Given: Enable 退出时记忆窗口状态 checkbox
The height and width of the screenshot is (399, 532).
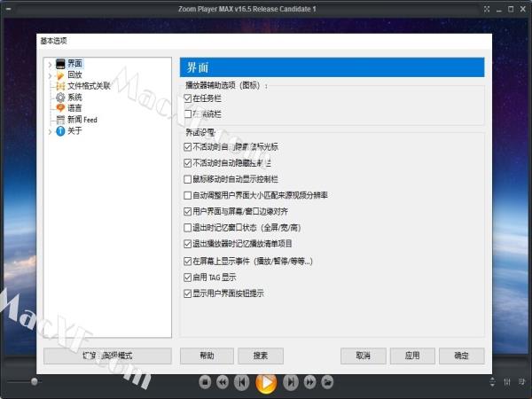Looking at the screenshot, I should pyautogui.click(x=188, y=228).
